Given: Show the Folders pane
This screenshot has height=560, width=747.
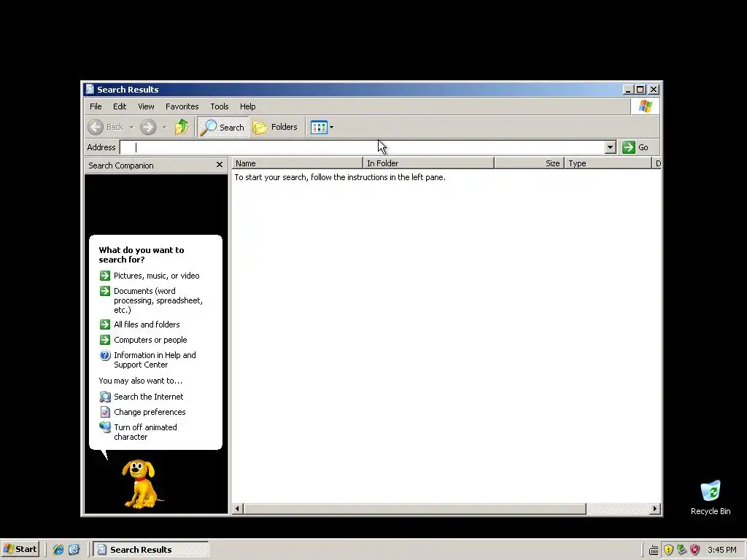Looking at the screenshot, I should click(x=275, y=127).
